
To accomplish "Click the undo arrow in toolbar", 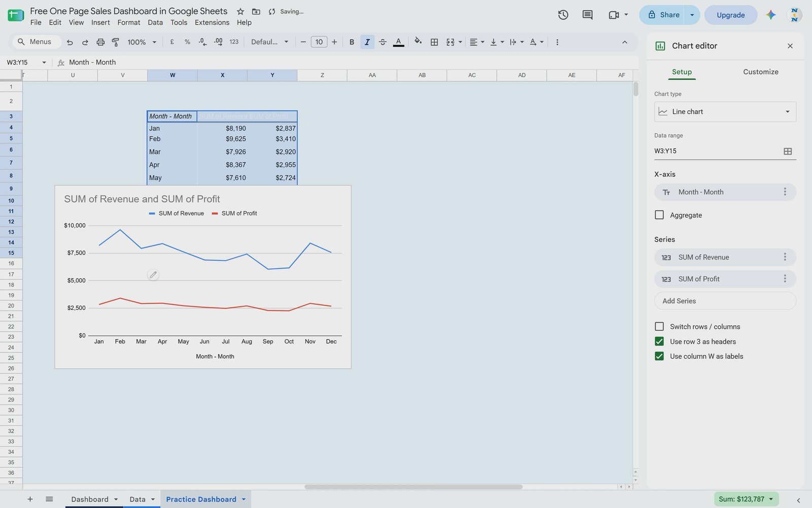I will 70,42.
